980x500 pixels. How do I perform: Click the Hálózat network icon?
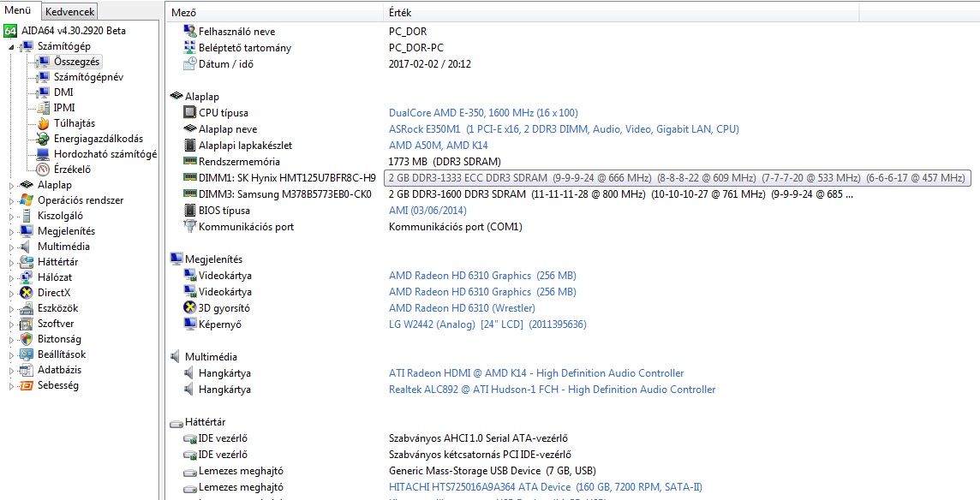(27, 277)
